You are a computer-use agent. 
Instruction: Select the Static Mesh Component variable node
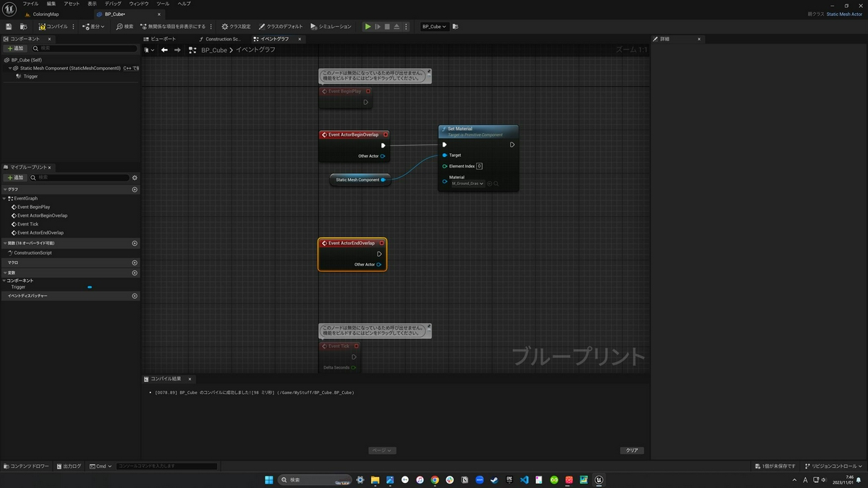360,179
